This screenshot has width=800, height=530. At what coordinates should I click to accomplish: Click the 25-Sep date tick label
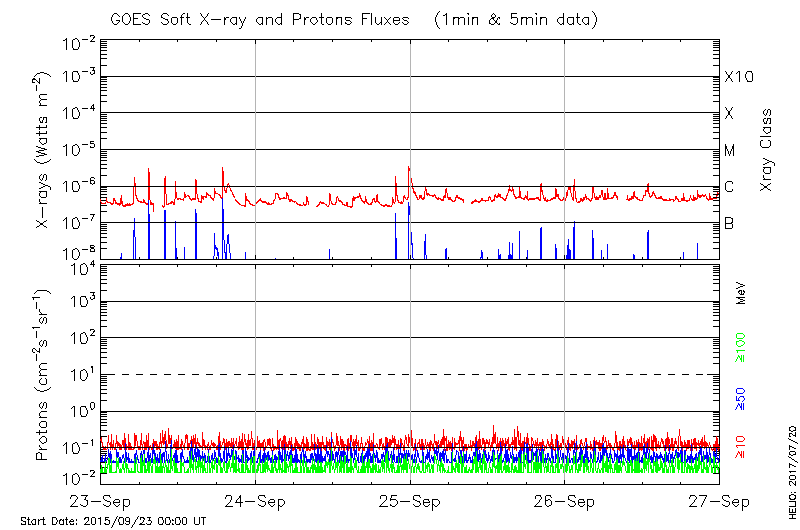tap(410, 501)
